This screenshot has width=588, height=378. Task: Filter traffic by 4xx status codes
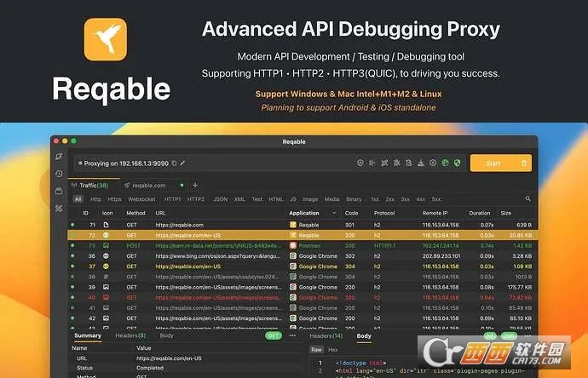tap(421, 199)
